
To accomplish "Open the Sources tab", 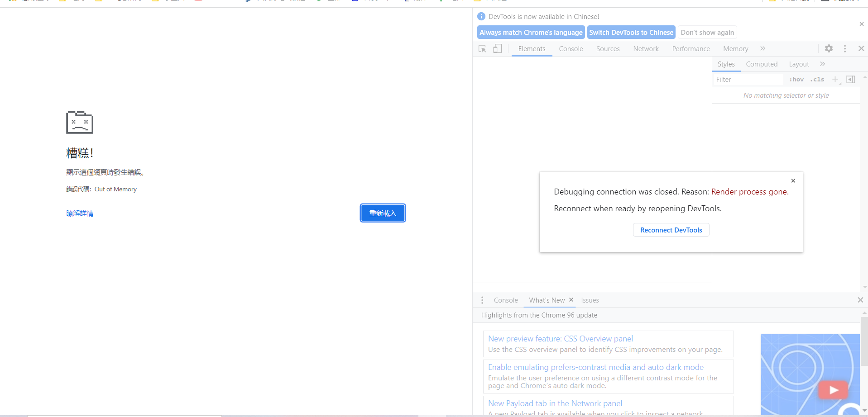I will (608, 49).
